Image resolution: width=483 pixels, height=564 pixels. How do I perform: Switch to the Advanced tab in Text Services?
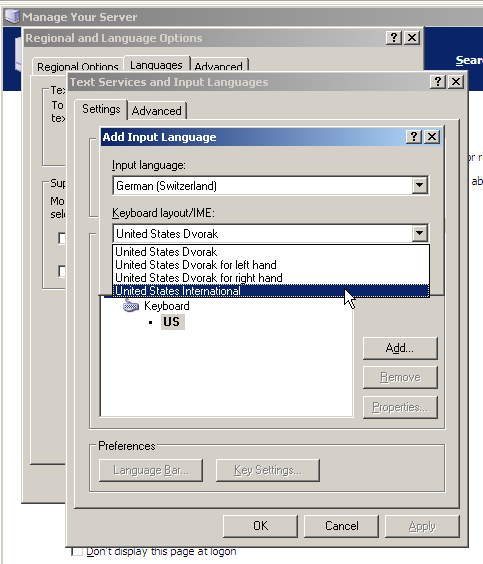tap(157, 111)
